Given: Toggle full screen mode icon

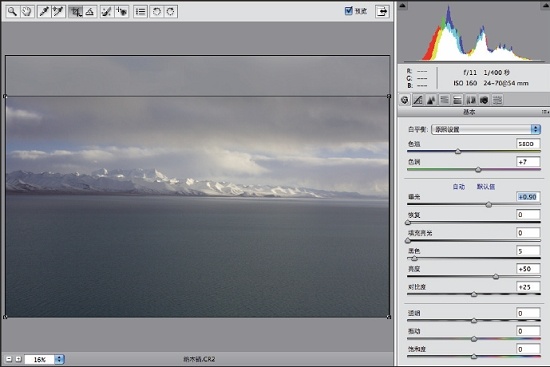Looking at the screenshot, I should point(382,12).
